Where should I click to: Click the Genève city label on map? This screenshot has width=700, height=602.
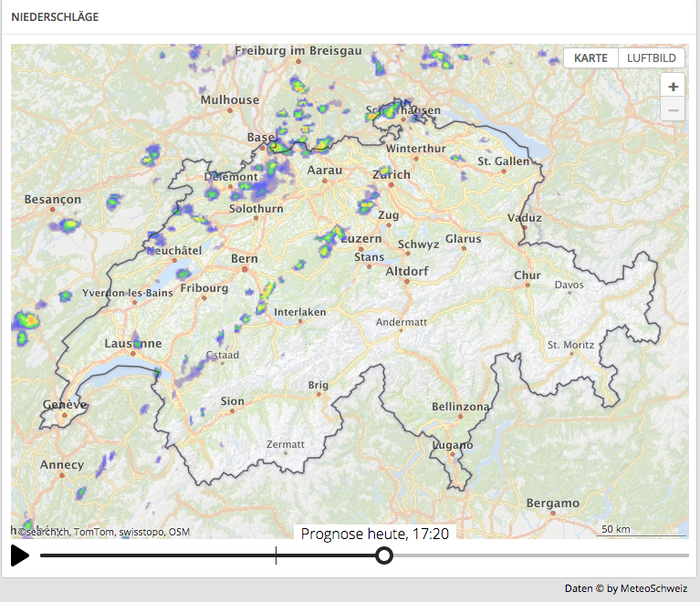click(x=64, y=404)
